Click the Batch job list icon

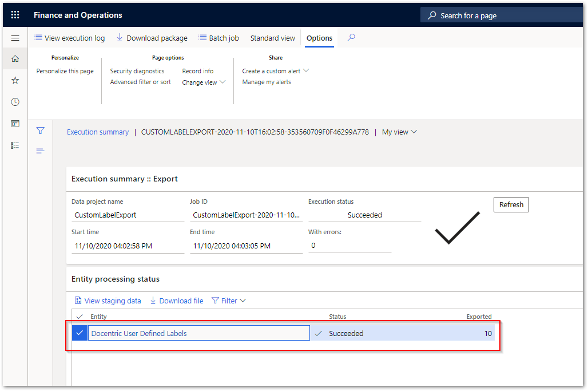[202, 38]
